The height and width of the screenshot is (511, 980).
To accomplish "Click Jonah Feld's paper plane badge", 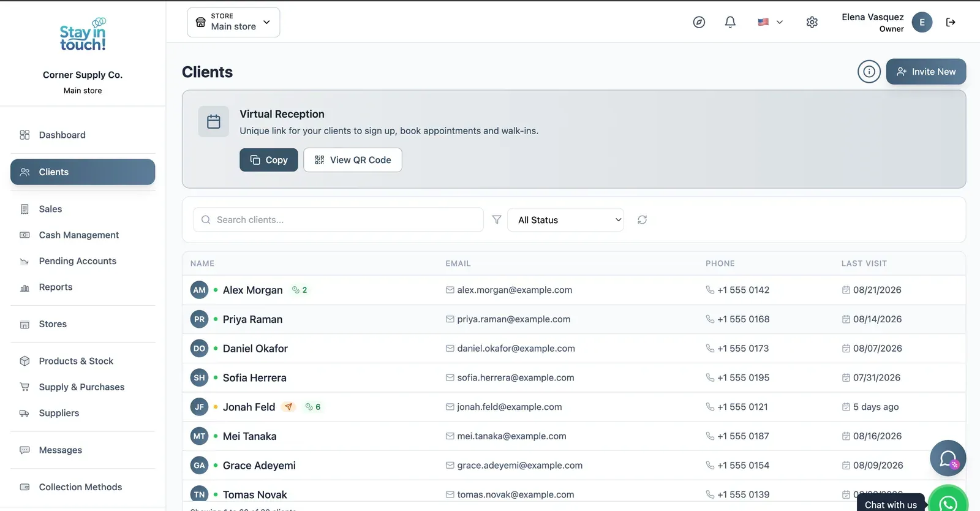I will tap(288, 407).
